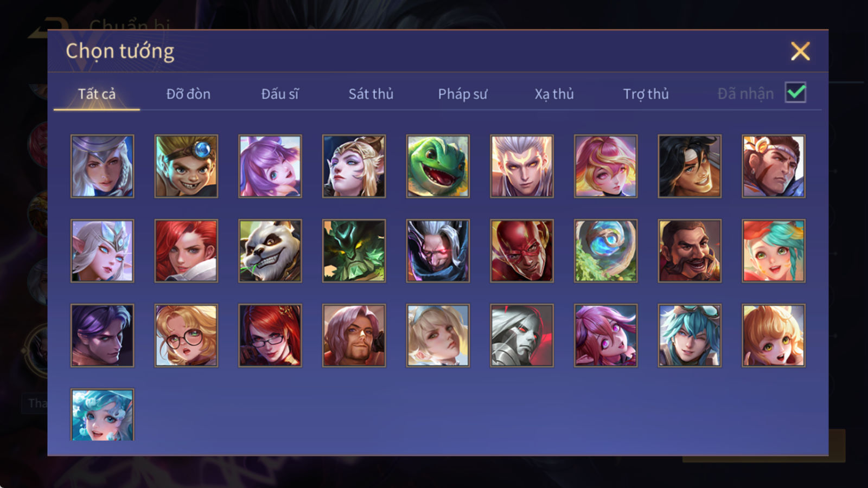Choose the panda hero portrait

coord(270,251)
